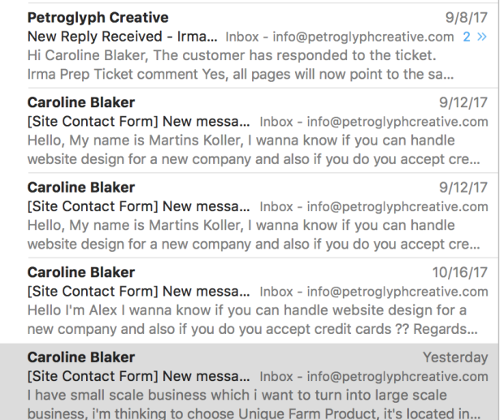The image size is (504, 420).
Task: Open the 10/16/17 email from Caroline Blaker
Action: [x=258, y=301]
